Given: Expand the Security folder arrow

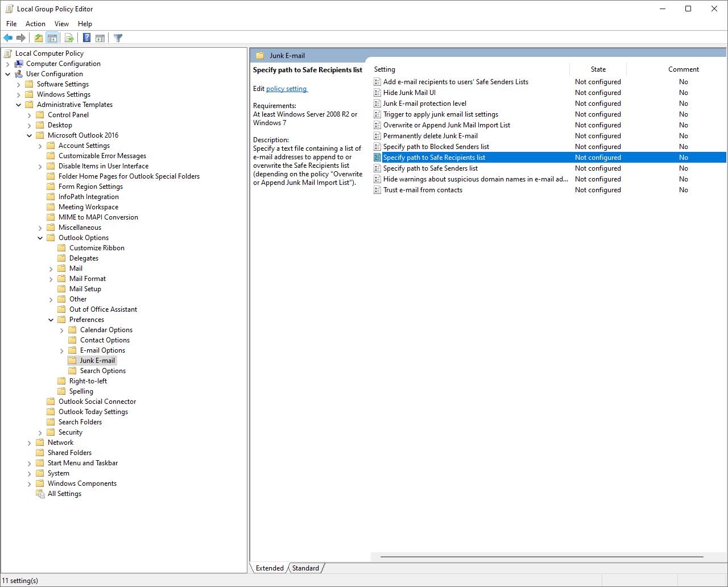Looking at the screenshot, I should pos(40,432).
